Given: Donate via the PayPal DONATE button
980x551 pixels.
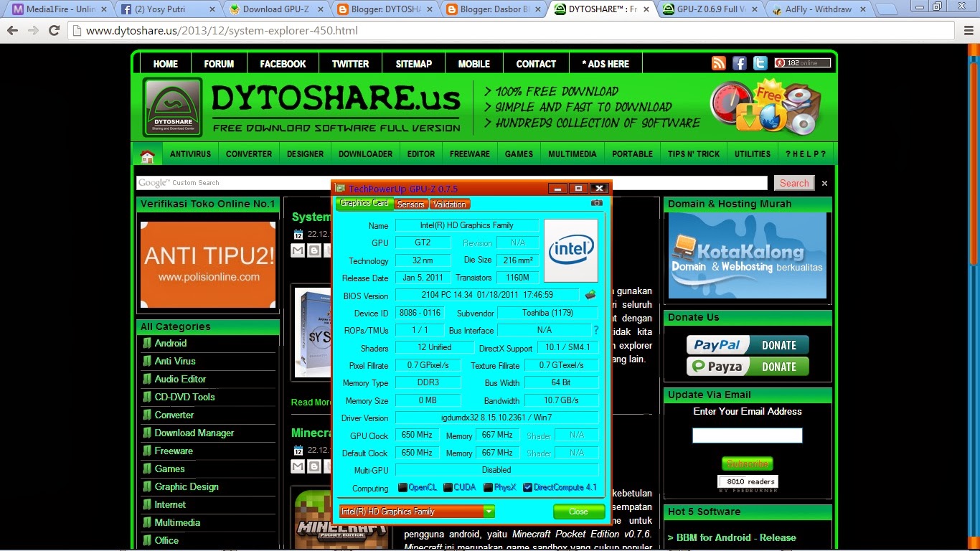Looking at the screenshot, I should (x=748, y=345).
